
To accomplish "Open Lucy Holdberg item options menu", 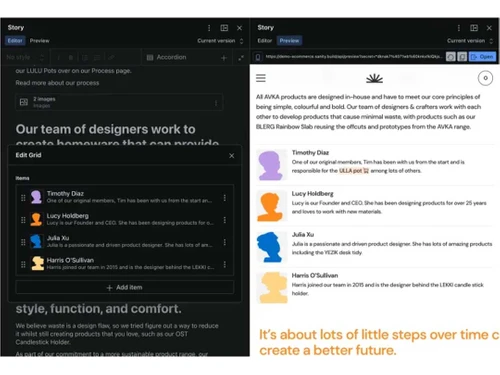I will (225, 220).
